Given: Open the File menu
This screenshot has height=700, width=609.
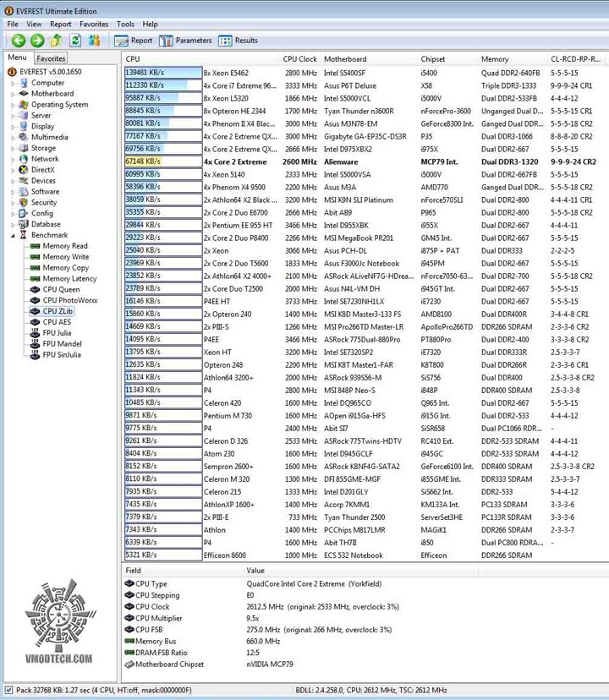Looking at the screenshot, I should [x=13, y=25].
